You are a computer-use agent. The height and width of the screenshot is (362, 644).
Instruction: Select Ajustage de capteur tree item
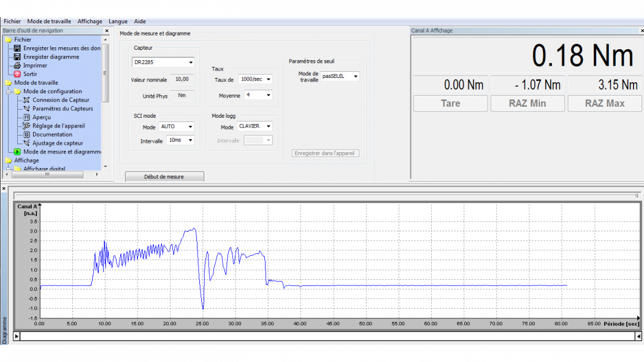tap(58, 143)
